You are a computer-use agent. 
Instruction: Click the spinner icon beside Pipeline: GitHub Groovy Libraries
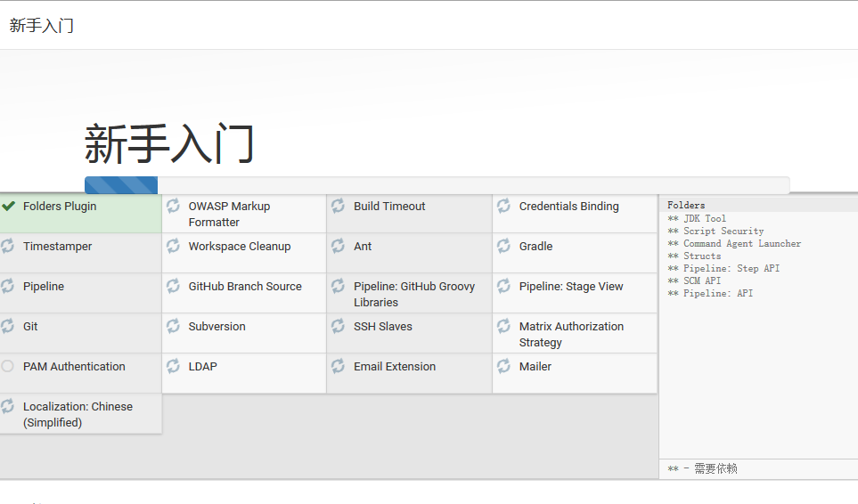(339, 286)
